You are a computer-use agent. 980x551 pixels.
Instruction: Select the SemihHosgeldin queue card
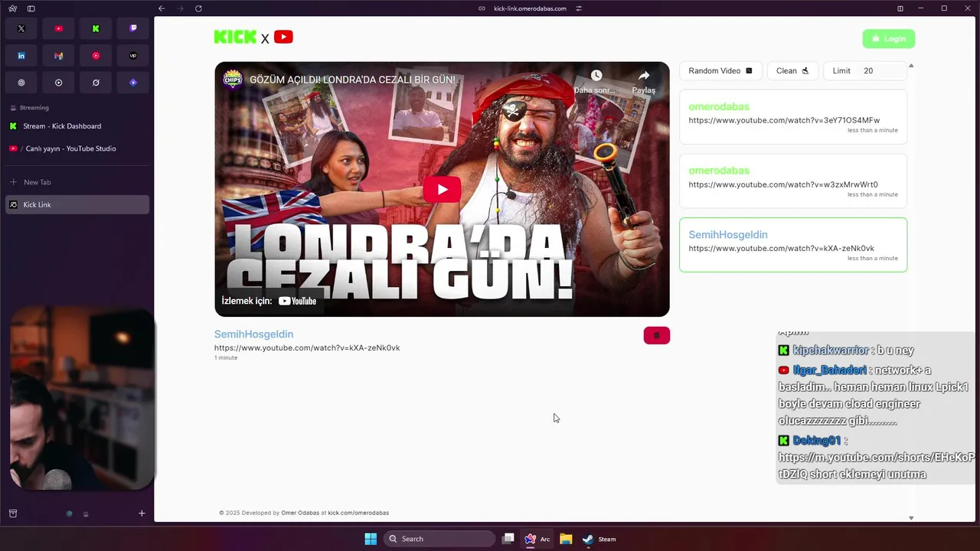pos(793,245)
